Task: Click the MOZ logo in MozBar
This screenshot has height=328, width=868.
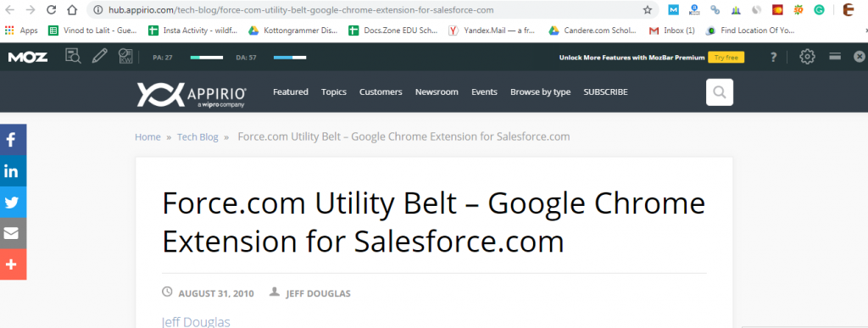Action: tap(28, 57)
